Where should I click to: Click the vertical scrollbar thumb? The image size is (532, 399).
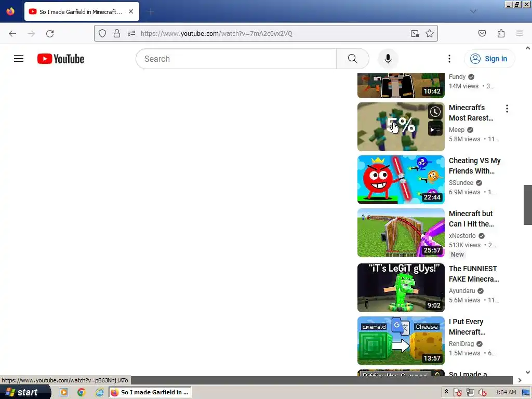click(x=528, y=205)
